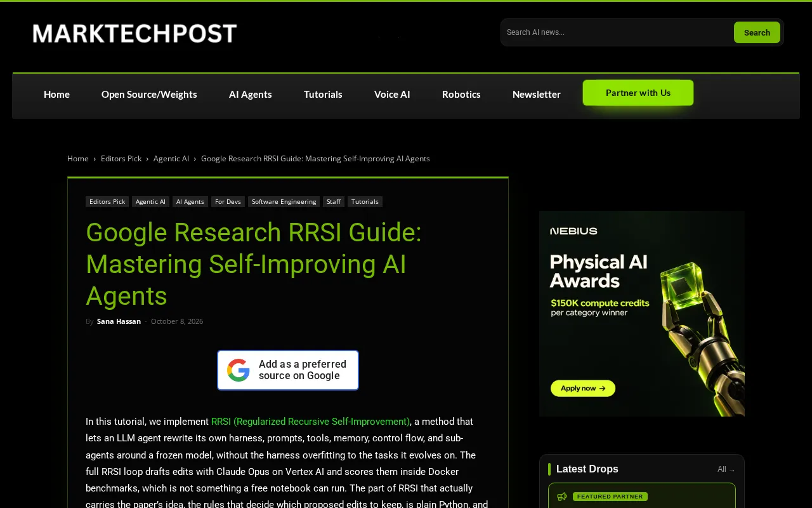The image size is (812, 508).
Task: Click the MARKTECHPOST site logo
Action: (x=134, y=33)
